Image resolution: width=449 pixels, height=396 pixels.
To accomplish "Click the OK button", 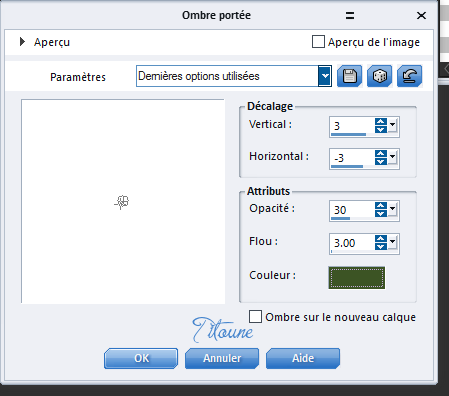I will click(x=141, y=358).
